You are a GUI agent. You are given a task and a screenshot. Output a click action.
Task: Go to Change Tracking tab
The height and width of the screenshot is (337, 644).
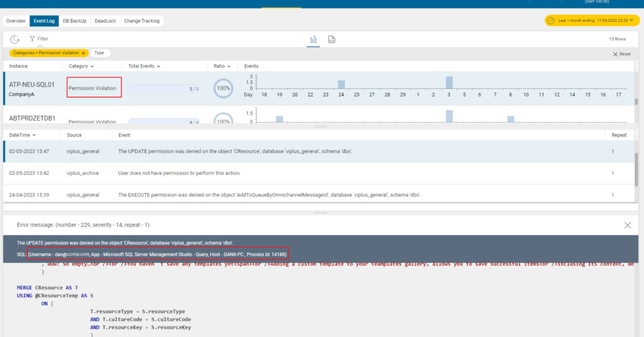(142, 21)
